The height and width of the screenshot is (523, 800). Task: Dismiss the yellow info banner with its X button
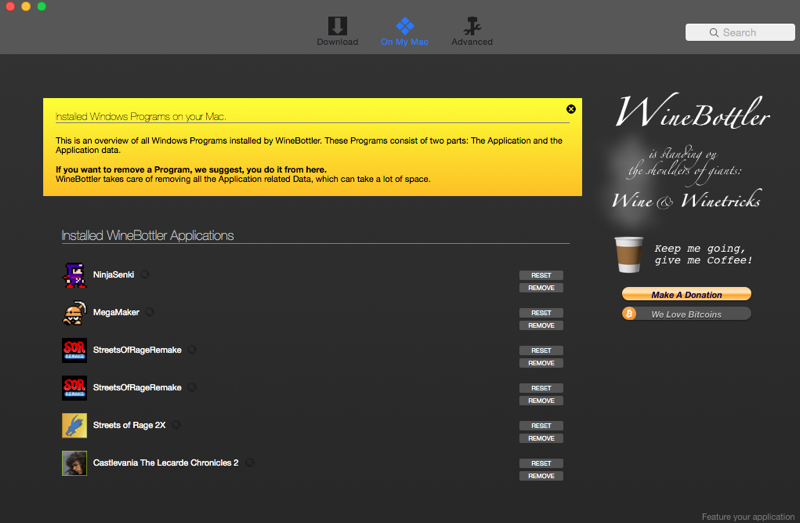(x=571, y=109)
